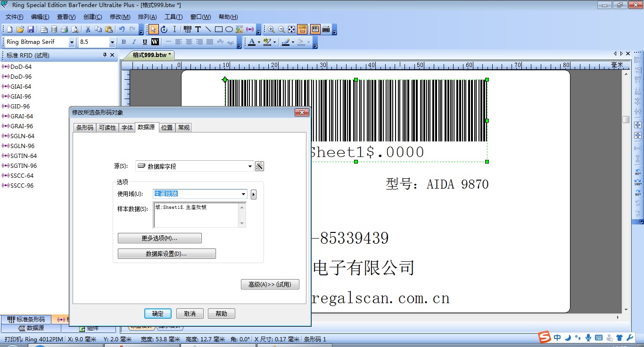644x347 pixels.
Task: Apply font color swatch
Action: pos(252,42)
